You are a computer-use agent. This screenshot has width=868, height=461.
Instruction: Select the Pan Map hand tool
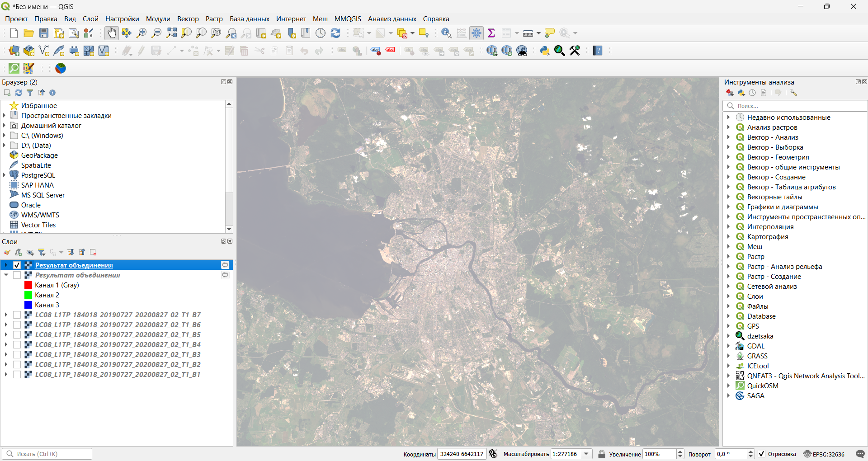112,33
